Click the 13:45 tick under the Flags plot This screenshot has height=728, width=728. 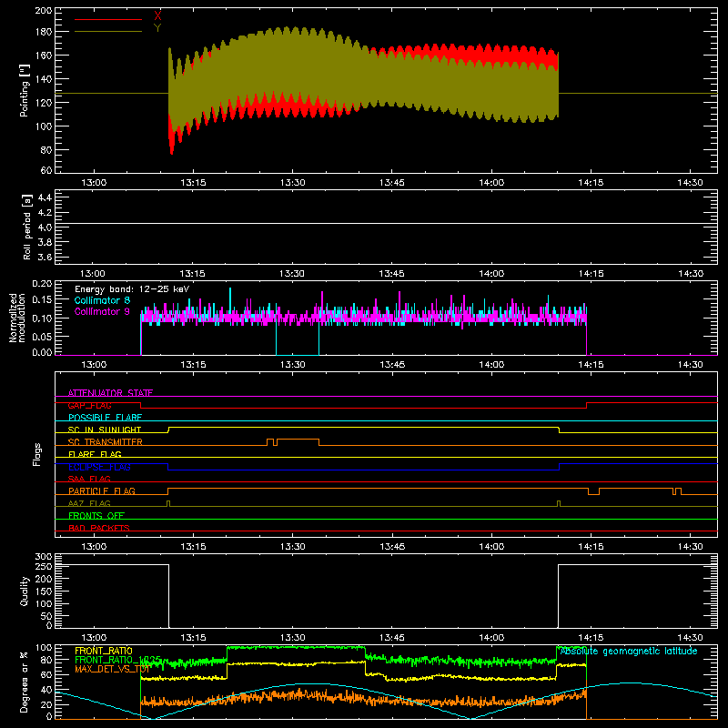(392, 547)
